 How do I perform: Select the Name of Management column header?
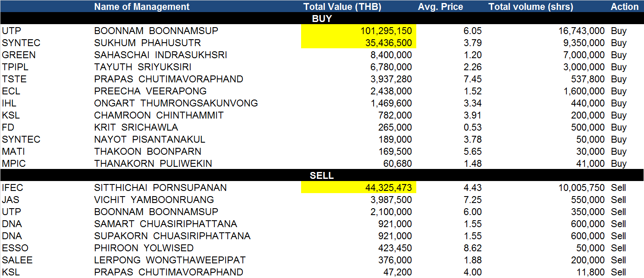point(141,6)
